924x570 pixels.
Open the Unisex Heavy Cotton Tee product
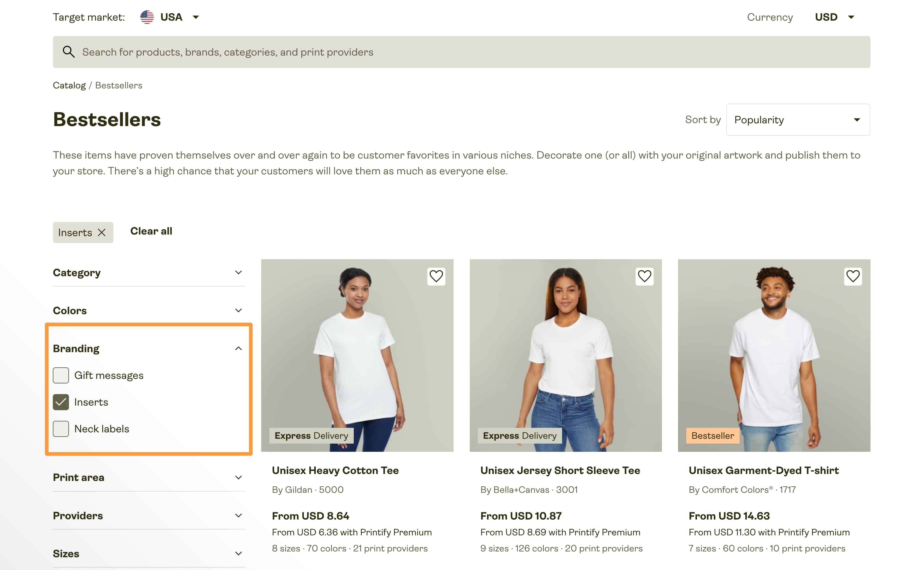pyautogui.click(x=335, y=470)
